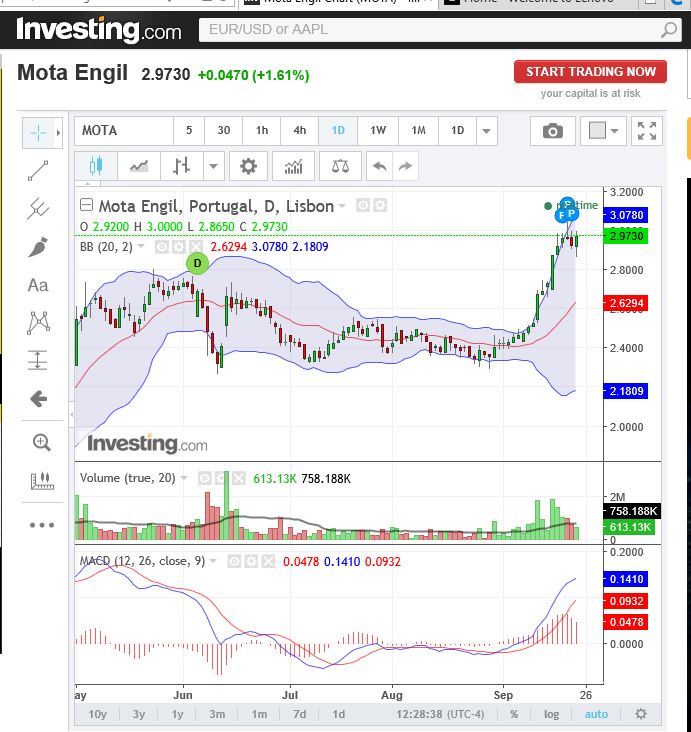Collapse the Mota Engil legend box

coord(86,205)
